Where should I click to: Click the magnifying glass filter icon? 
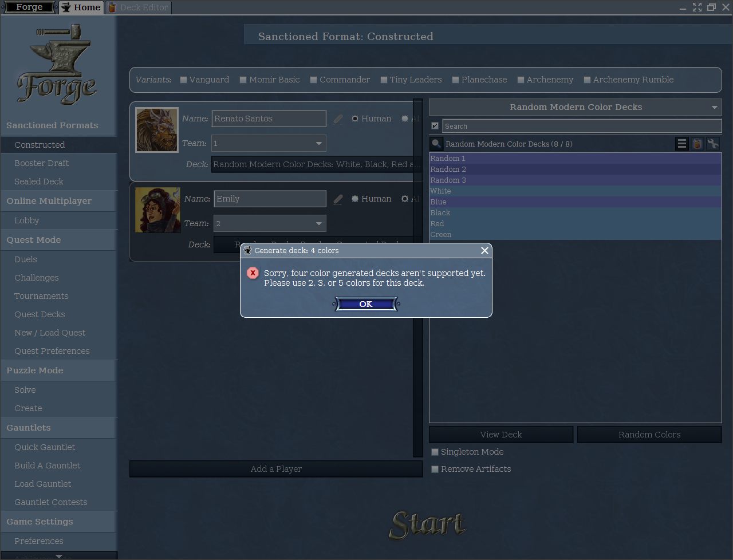[436, 144]
